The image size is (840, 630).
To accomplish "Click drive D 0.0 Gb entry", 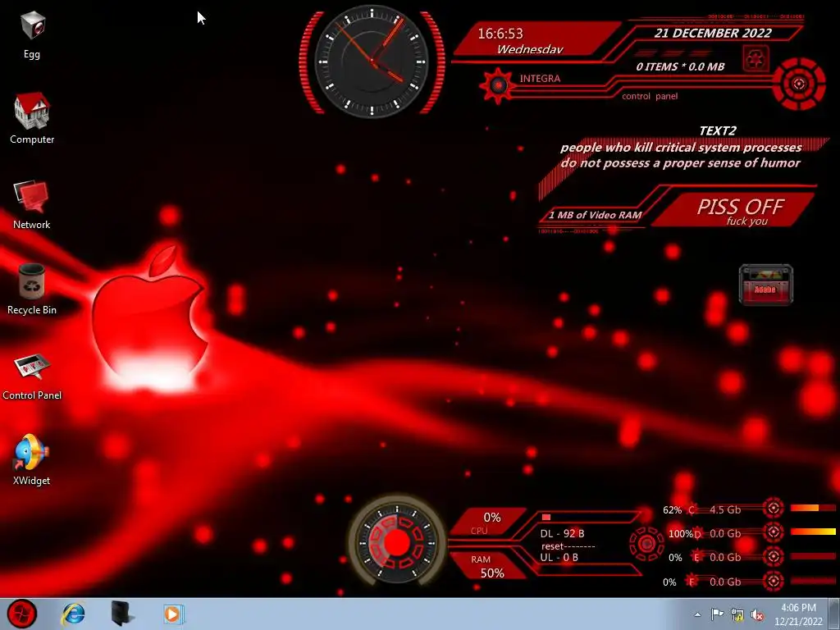I will pyautogui.click(x=725, y=534).
